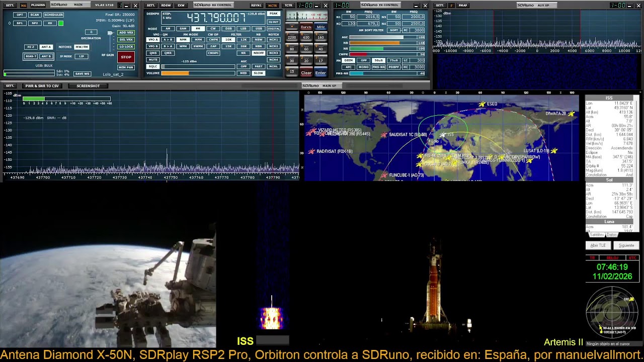
Task: Click the keypad Clear key
Action: pyautogui.click(x=306, y=73)
